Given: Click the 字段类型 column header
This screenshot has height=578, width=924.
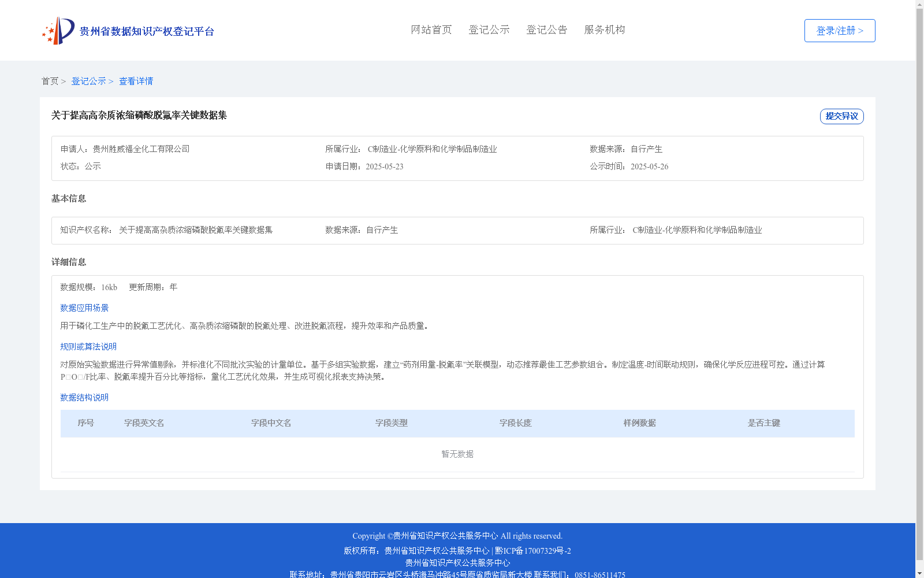Looking at the screenshot, I should (x=392, y=423).
